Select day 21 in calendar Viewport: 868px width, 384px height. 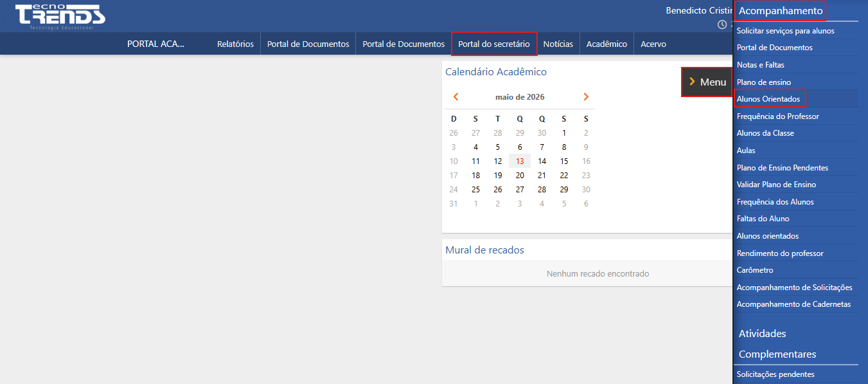(x=542, y=176)
